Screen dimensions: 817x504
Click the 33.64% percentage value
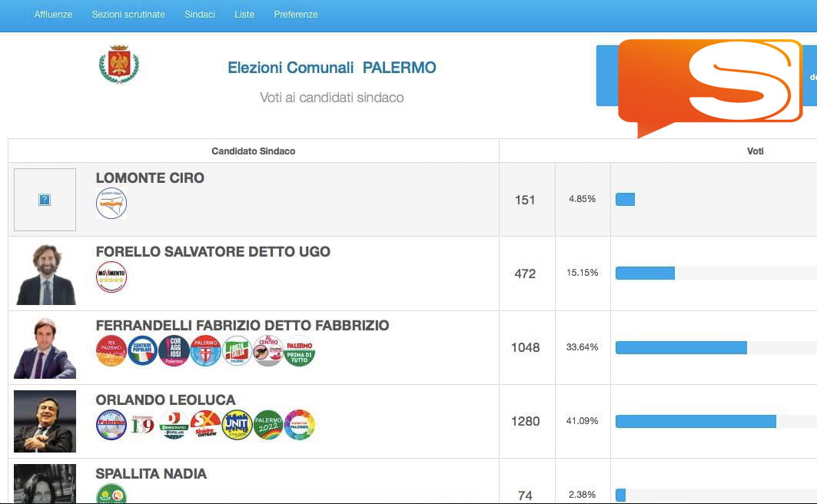(x=583, y=346)
